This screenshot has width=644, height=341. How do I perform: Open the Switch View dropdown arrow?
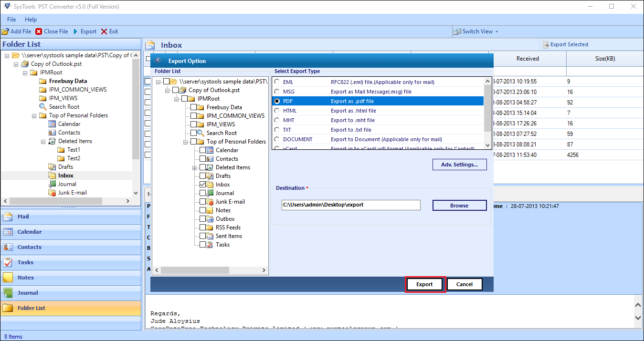coord(496,31)
